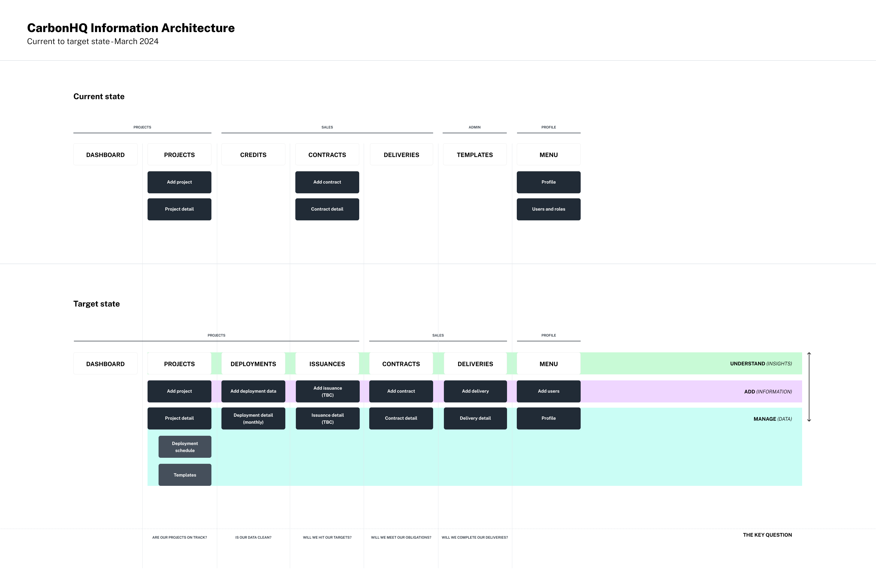The image size is (876, 588).
Task: Select "WILL WE COMPLETE OUR DELIVERIES?" text
Action: coord(475,538)
